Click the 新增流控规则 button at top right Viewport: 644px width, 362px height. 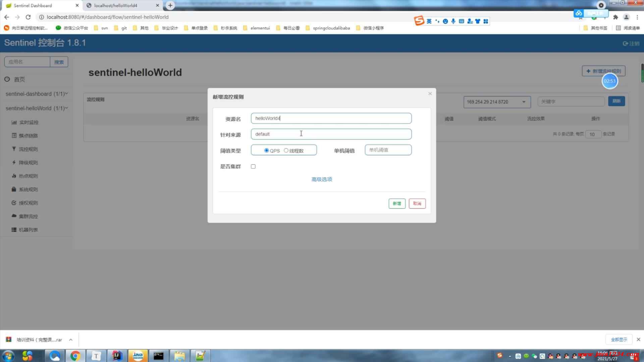tap(603, 71)
